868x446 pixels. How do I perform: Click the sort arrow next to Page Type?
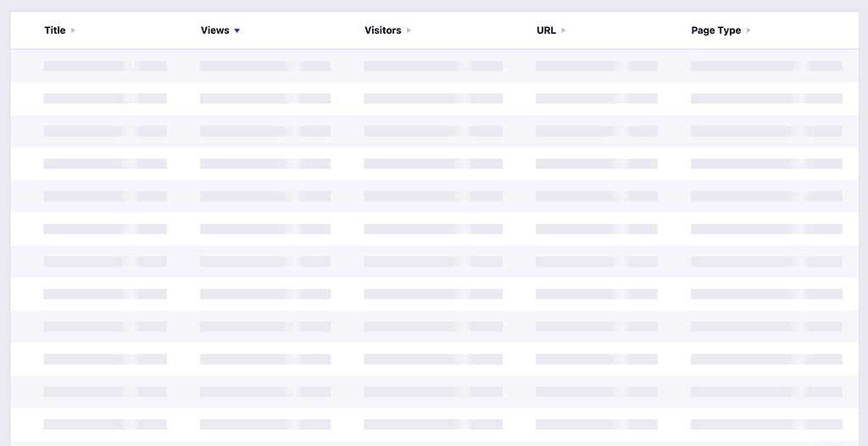(x=748, y=31)
